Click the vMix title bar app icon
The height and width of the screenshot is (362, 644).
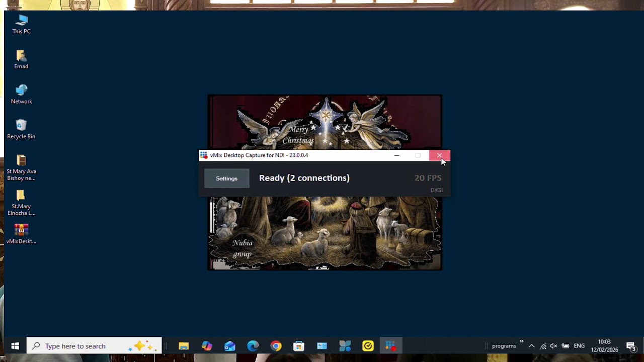[x=203, y=155]
